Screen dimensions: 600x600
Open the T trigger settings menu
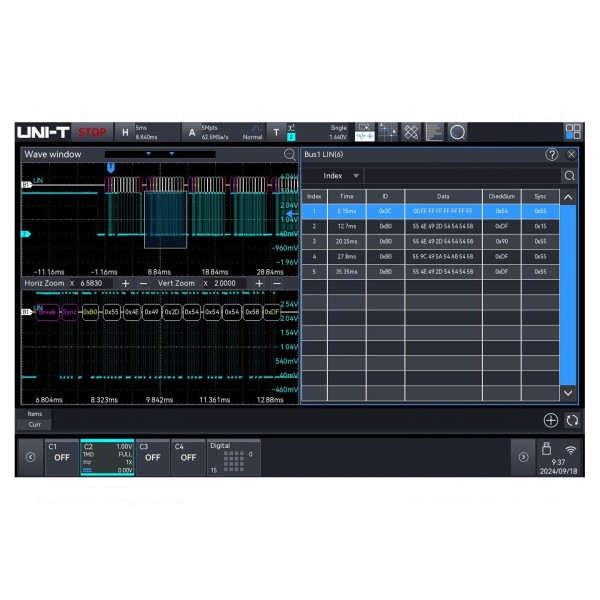pyautogui.click(x=277, y=132)
